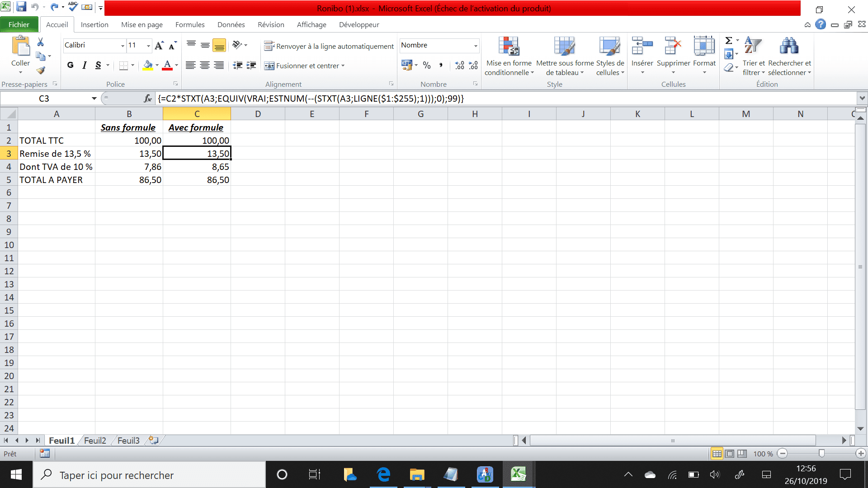Image resolution: width=868 pixels, height=488 pixels.
Task: Click the fill color bucket icon
Action: click(x=147, y=66)
